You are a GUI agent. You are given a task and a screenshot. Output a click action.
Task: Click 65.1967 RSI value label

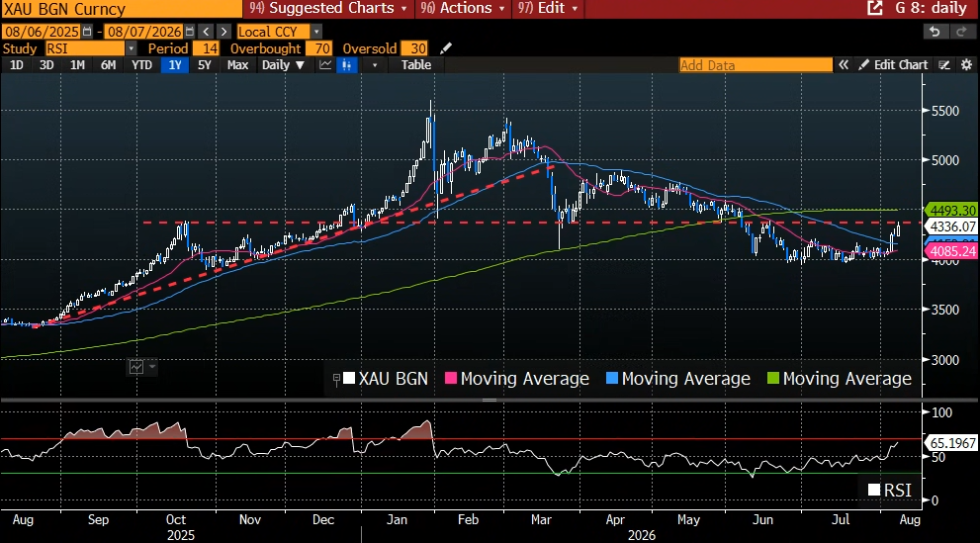951,443
